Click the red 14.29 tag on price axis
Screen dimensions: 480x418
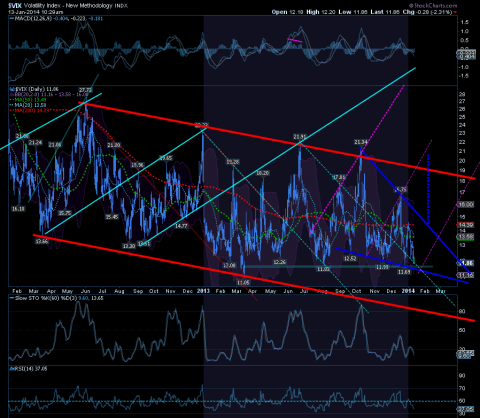(x=466, y=225)
